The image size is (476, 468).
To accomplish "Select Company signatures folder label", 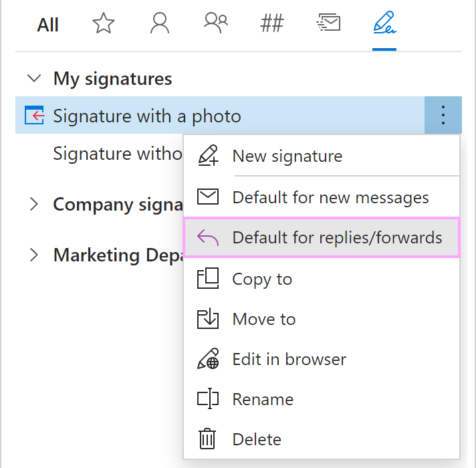I will 118,205.
